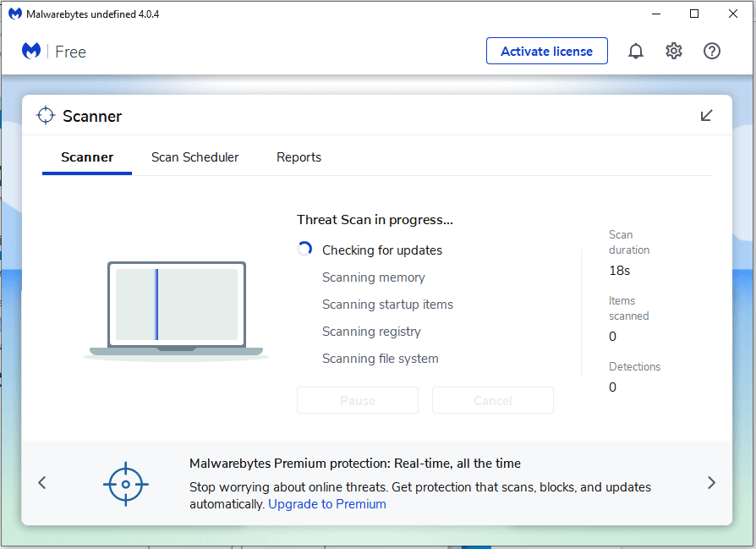Open the Upgrade to Premium link
This screenshot has height=549, width=756.
point(326,503)
